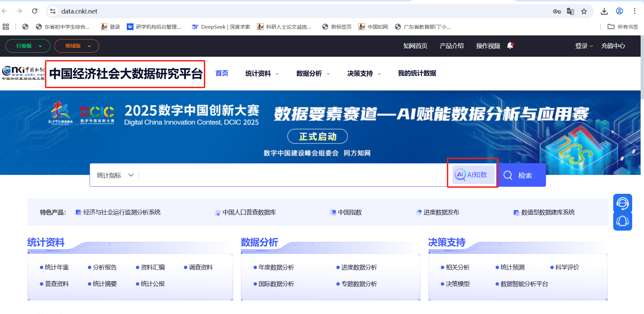Click the CNKI logo

[23, 73]
